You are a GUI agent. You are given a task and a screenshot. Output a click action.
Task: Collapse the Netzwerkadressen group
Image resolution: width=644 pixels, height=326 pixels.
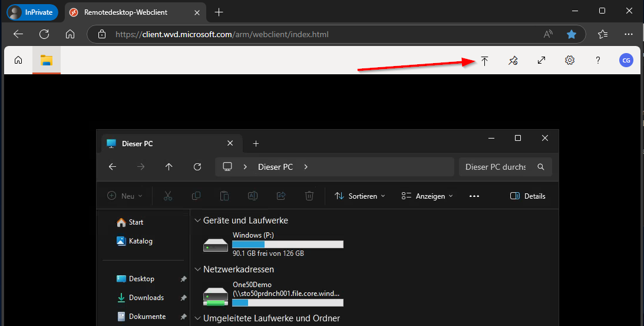pyautogui.click(x=197, y=269)
